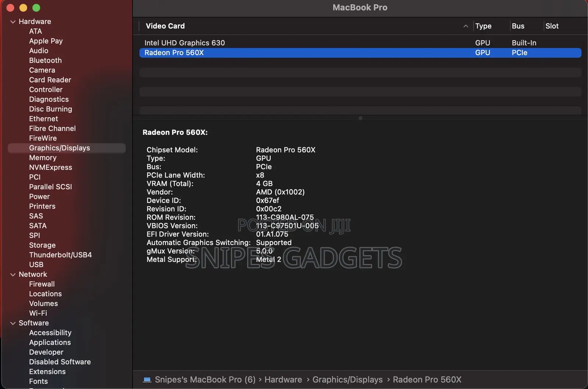Screen dimensions: 588x389
Task: Collapse the Hardware section chevron
Action: pos(13,22)
